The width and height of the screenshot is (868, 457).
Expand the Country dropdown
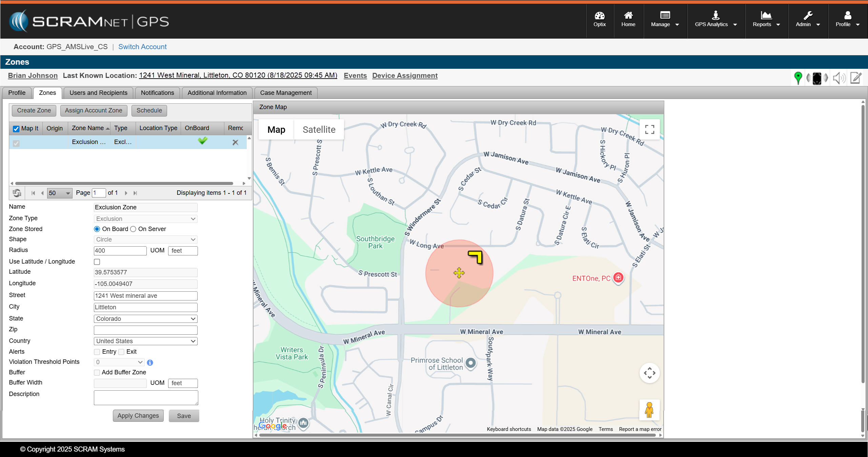145,341
